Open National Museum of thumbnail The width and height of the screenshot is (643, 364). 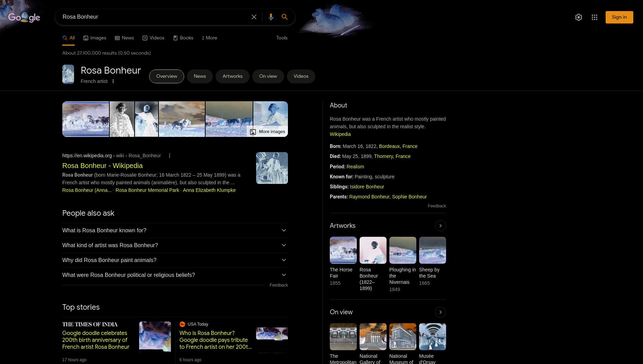[403, 337]
